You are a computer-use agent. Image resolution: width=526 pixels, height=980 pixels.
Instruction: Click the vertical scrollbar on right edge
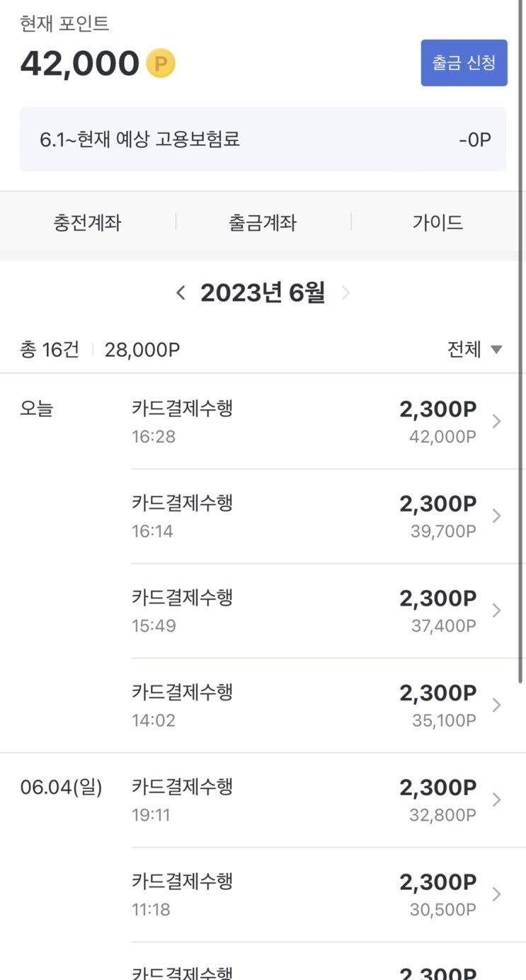[521, 340]
